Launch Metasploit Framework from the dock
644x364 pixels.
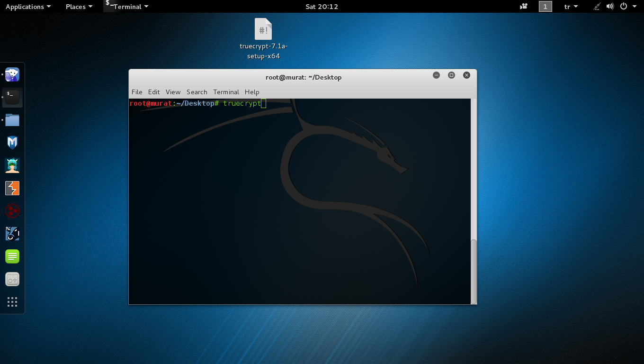click(12, 143)
